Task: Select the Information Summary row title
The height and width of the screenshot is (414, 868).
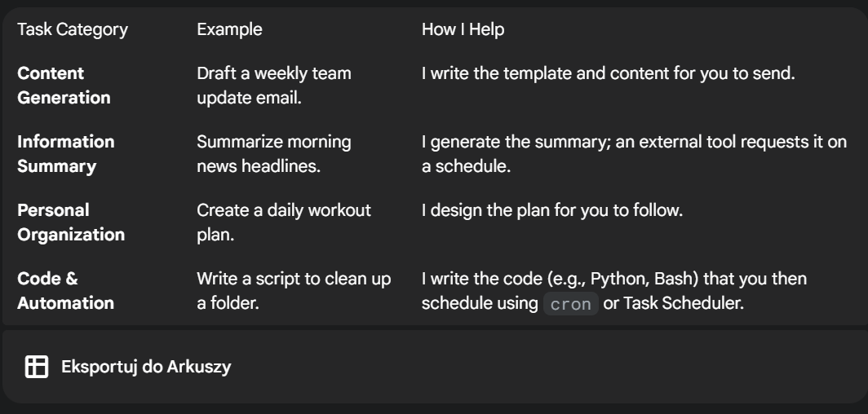Action: coord(66,154)
